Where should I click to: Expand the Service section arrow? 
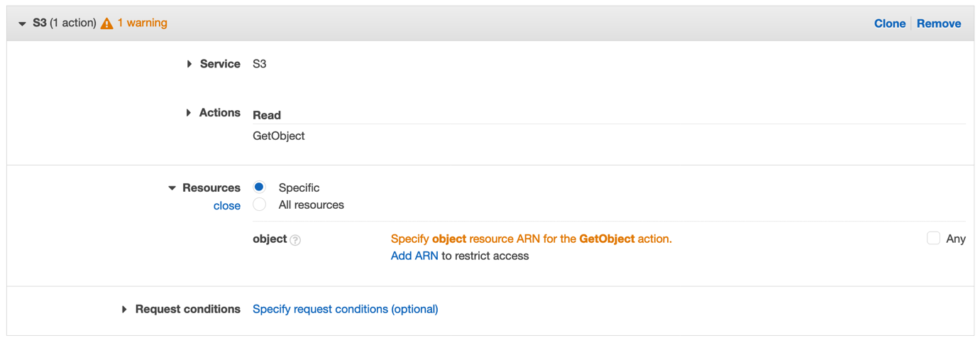click(x=189, y=64)
